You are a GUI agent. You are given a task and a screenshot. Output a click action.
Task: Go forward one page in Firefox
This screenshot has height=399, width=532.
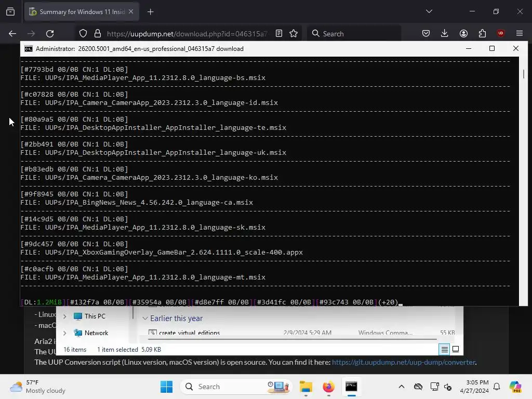tap(31, 34)
